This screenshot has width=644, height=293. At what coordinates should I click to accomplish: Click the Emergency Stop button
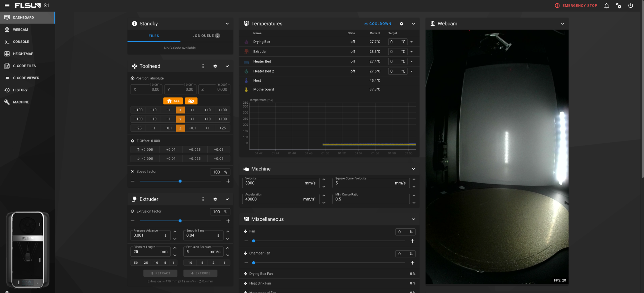pos(576,6)
